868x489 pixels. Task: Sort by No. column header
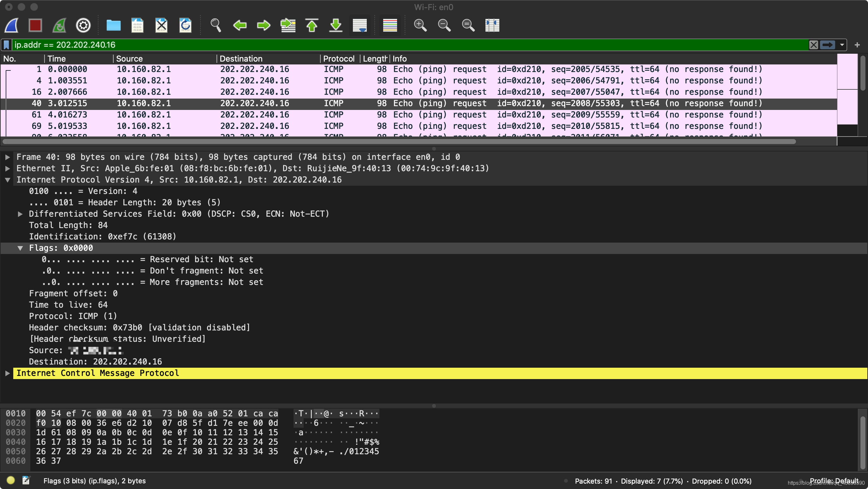[22, 59]
